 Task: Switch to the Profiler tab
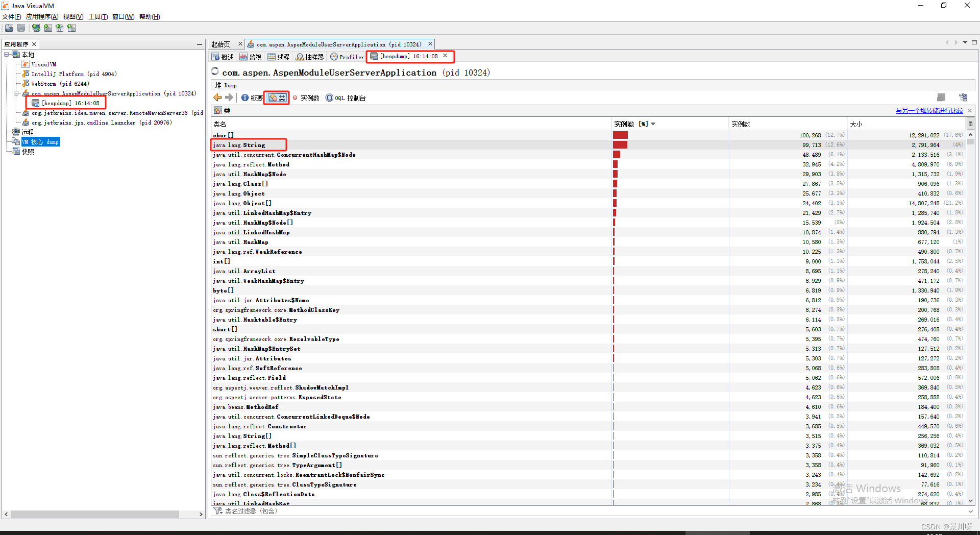[x=347, y=57]
